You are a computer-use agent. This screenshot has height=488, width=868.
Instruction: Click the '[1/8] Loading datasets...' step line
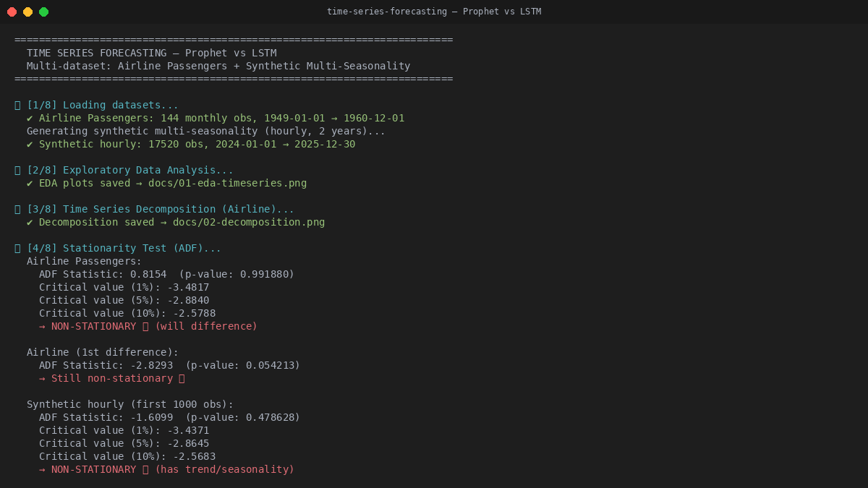click(x=96, y=105)
